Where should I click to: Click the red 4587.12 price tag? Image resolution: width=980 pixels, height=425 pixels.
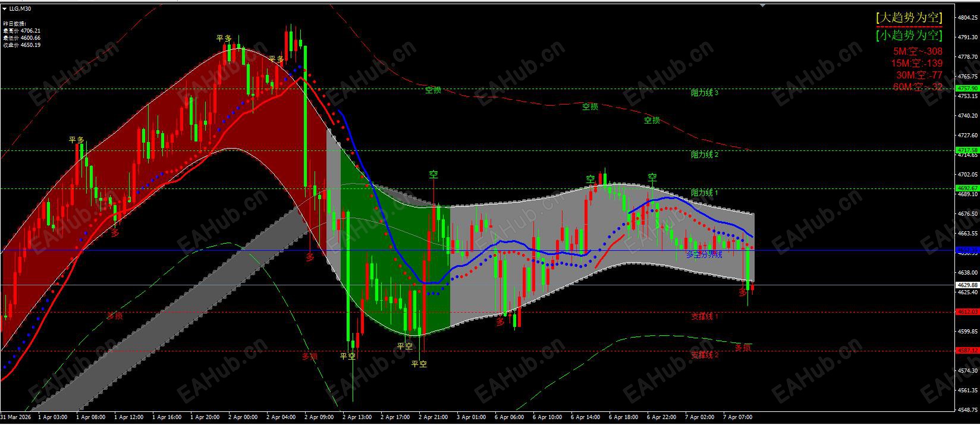[x=967, y=351]
